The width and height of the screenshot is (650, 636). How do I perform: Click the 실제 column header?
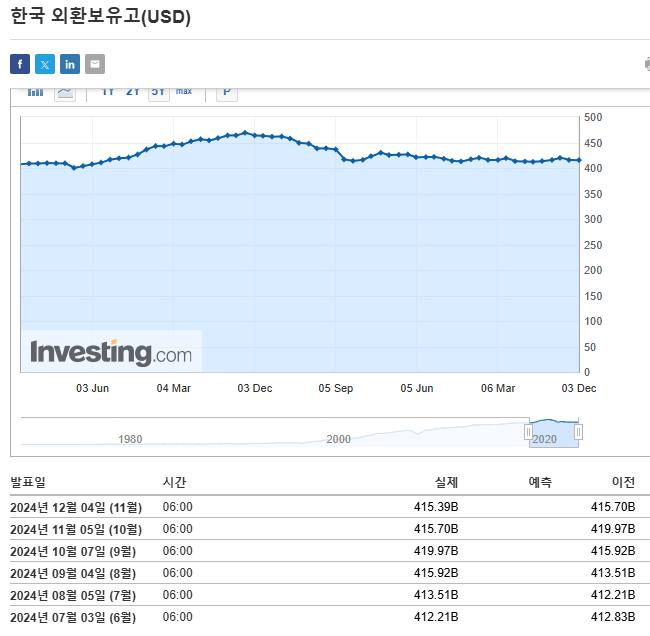coord(446,482)
